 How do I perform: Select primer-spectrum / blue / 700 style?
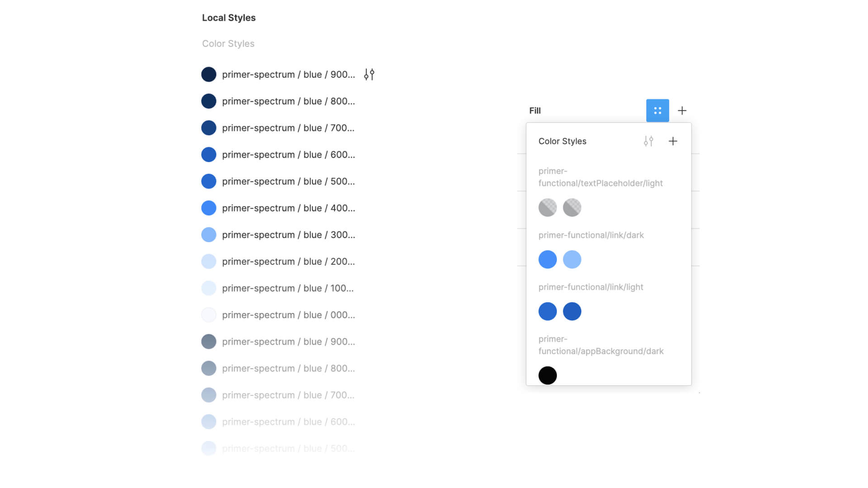pyautogui.click(x=288, y=128)
